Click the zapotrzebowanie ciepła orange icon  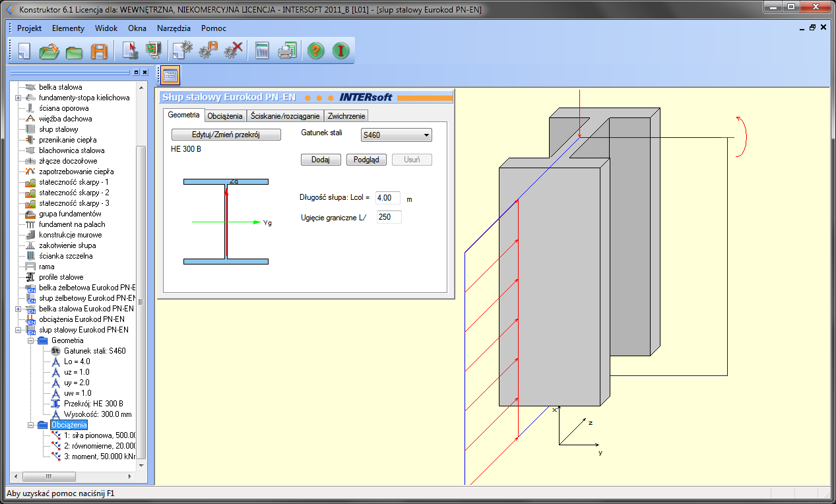(30, 172)
